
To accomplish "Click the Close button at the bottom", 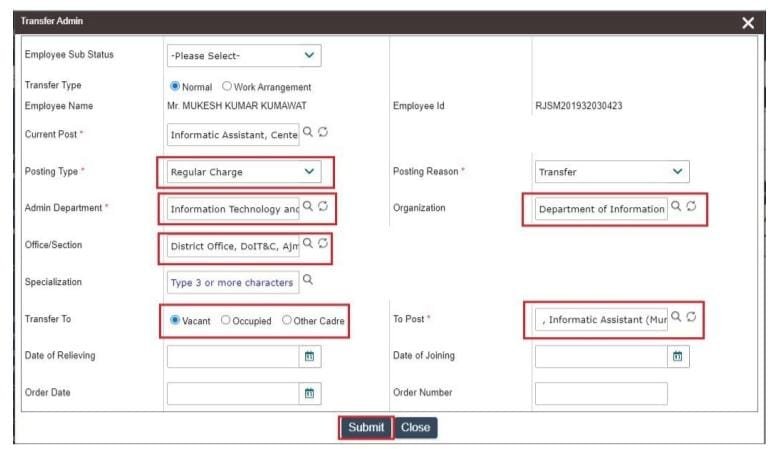I will coord(416,428).
